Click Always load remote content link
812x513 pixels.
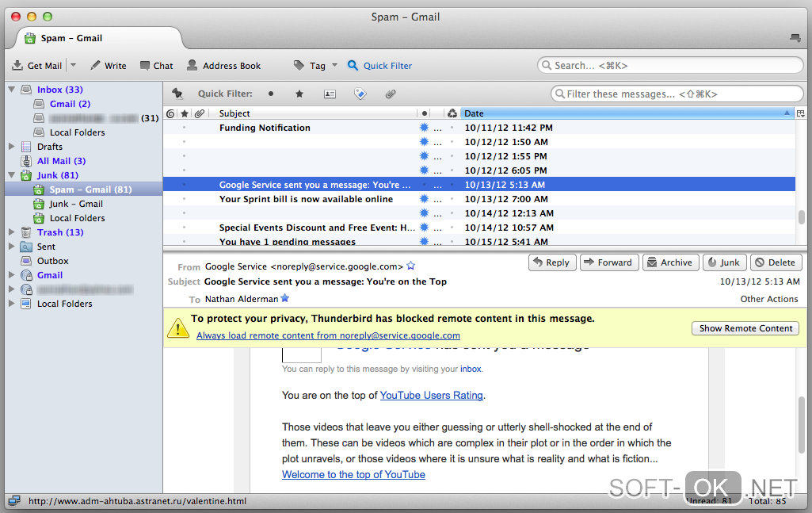coord(328,335)
